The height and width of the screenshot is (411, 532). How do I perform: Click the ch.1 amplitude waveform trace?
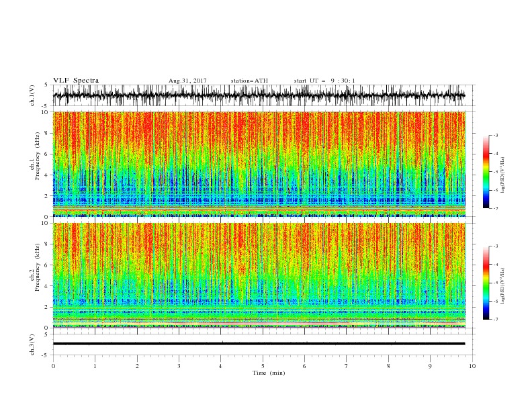(259, 95)
